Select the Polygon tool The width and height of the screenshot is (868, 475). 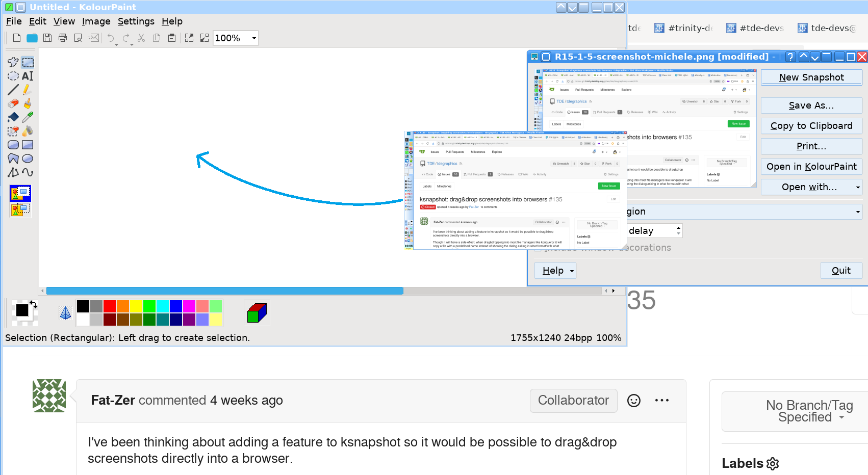pyautogui.click(x=13, y=159)
